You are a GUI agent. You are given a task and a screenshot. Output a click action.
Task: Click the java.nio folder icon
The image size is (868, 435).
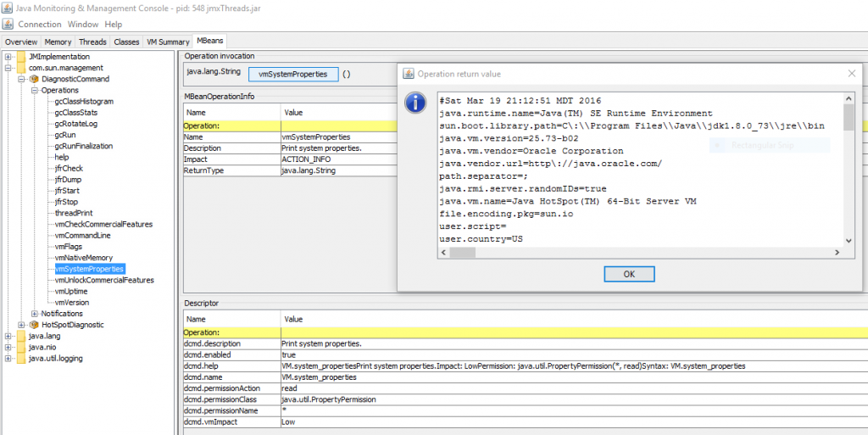tap(21, 347)
